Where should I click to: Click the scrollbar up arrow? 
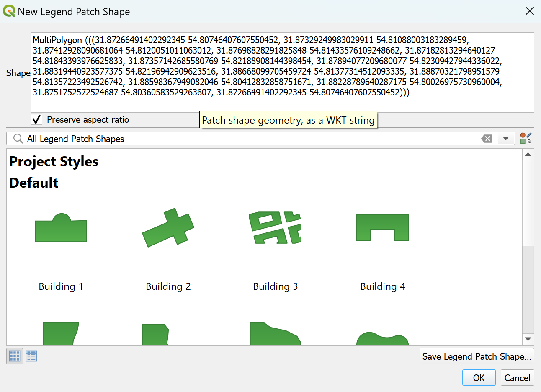[x=528, y=155]
